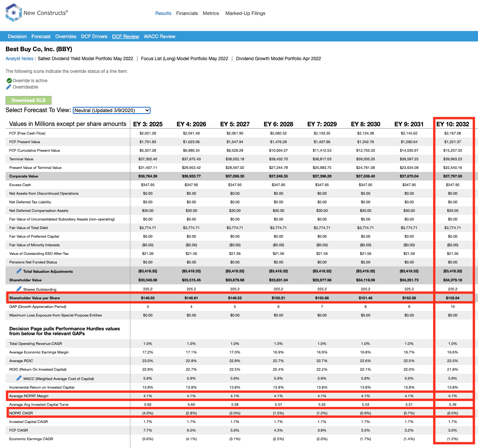478x448 pixels.
Task: Click the EY 5: 2027 column header
Action: (235, 124)
